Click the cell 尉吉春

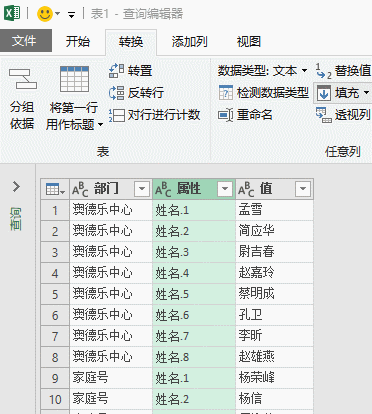[x=274, y=252]
